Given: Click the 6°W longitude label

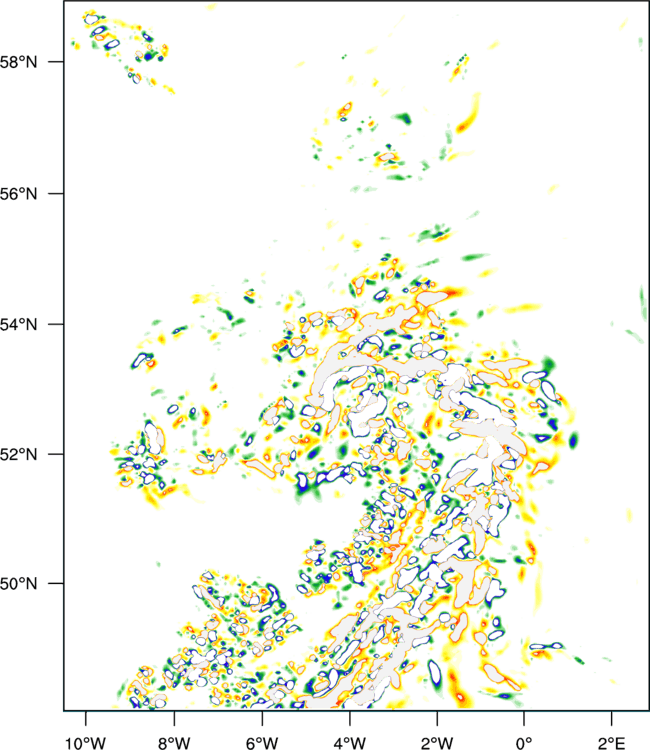Looking at the screenshot, I should (262, 743).
